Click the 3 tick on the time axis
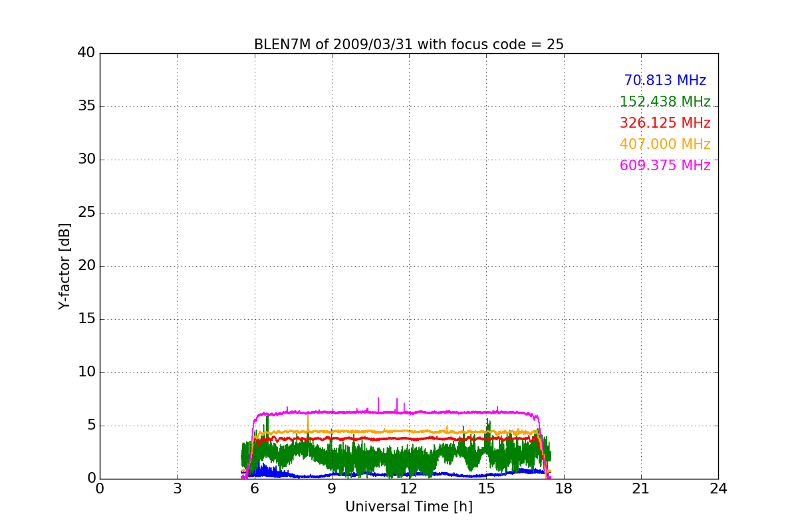Image resolution: width=798 pixels, height=532 pixels. coord(177,489)
